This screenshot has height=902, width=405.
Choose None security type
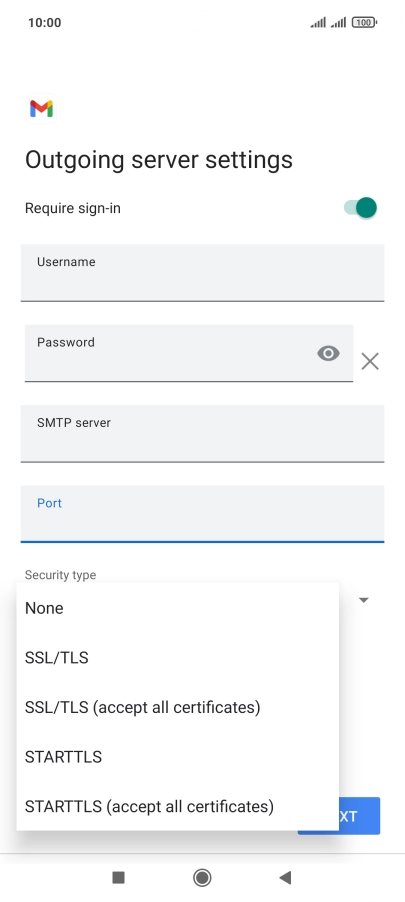click(178, 608)
